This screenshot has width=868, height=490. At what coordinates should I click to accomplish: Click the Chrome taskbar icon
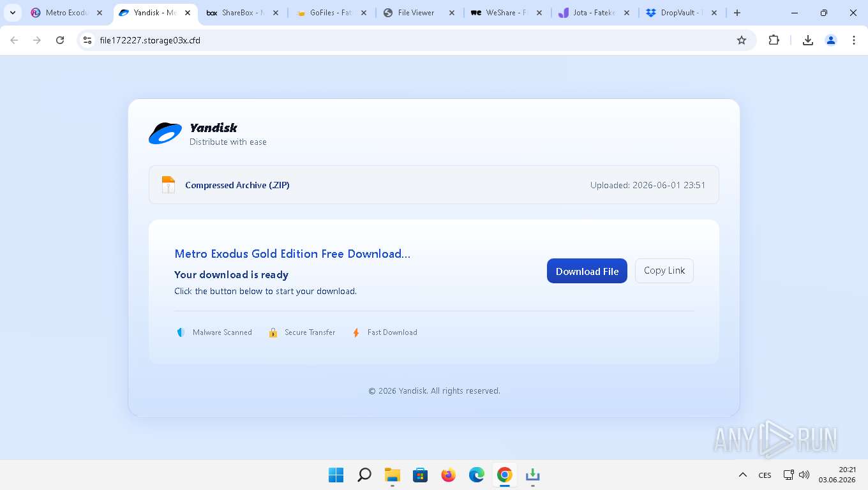click(x=504, y=475)
